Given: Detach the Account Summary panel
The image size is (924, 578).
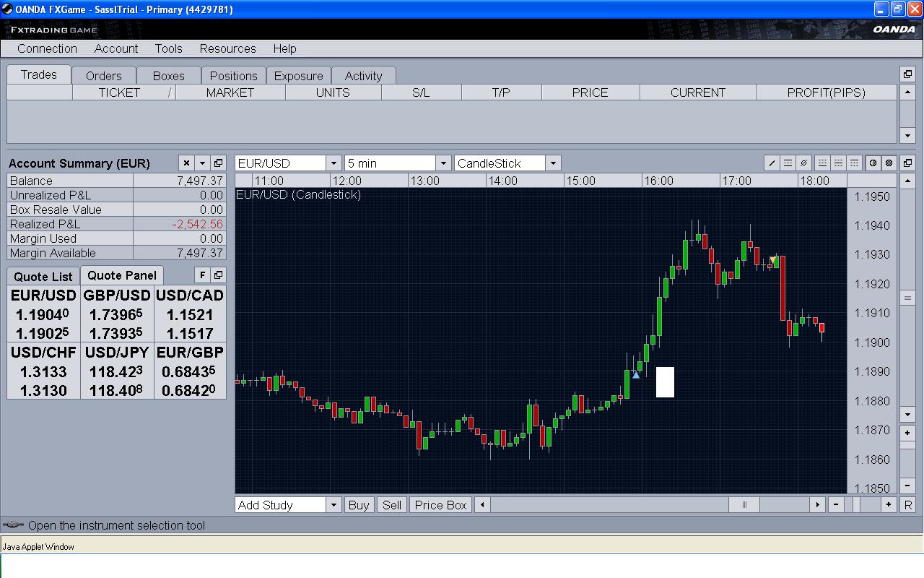Looking at the screenshot, I should tap(218, 163).
